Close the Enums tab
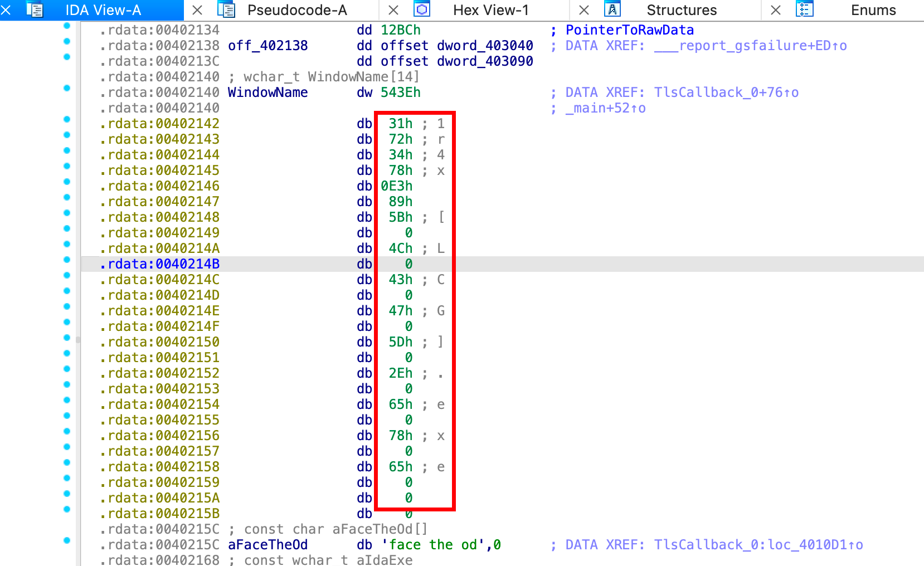This screenshot has height=566, width=924. [776, 10]
